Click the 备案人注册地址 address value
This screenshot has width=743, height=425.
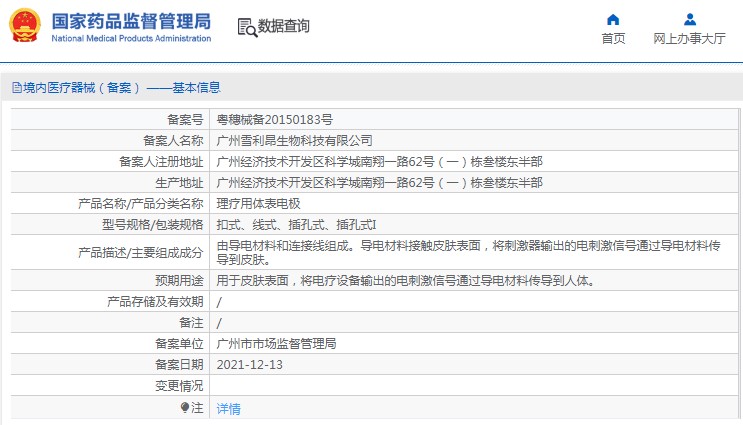tap(380, 162)
